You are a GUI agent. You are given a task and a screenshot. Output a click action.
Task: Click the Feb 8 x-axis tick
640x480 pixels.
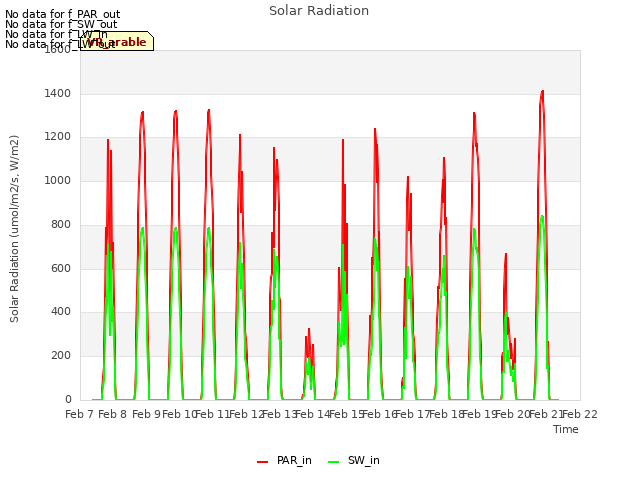113,414
